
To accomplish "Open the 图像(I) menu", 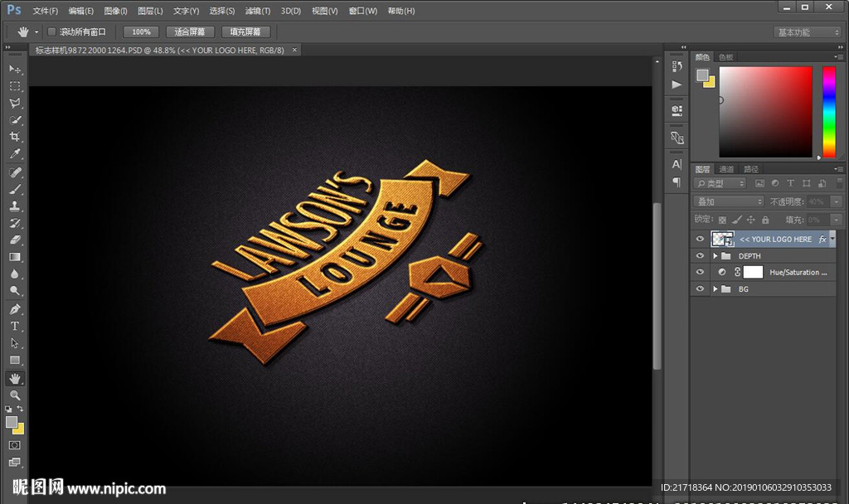I will pos(115,11).
